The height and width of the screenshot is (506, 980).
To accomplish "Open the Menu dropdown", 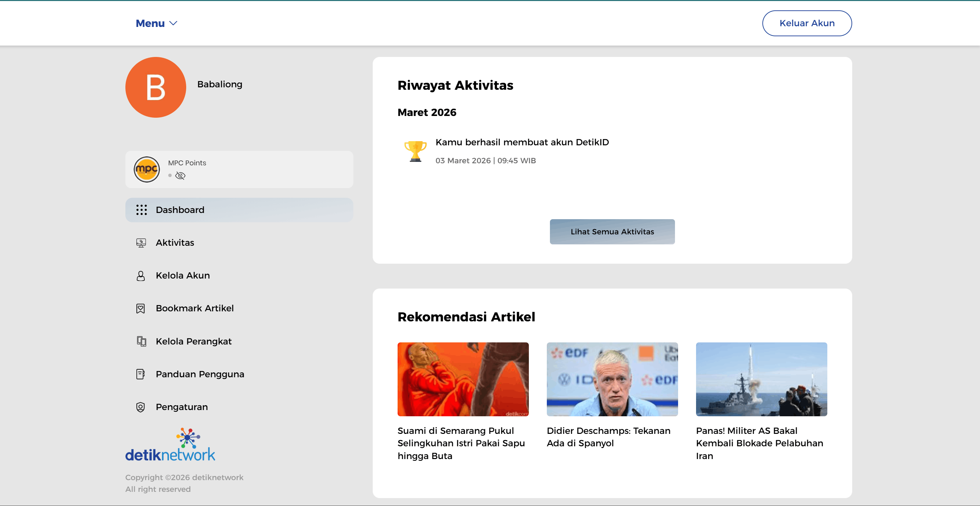I will tap(156, 23).
